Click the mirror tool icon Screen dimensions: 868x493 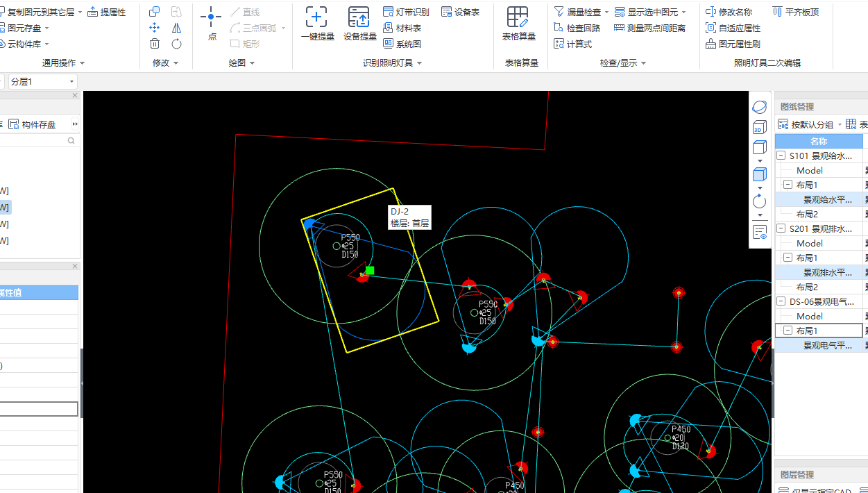(x=176, y=28)
